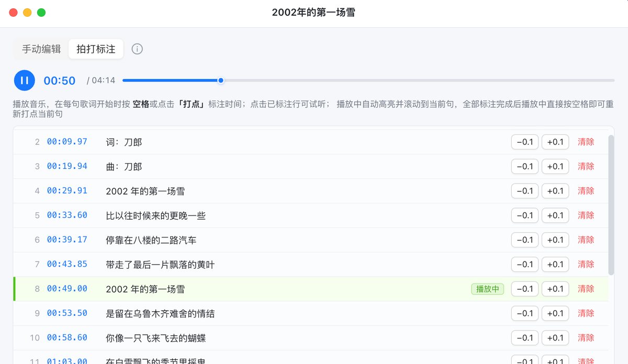
Task: Click timestamp 00:39.17
Action: click(x=67, y=240)
